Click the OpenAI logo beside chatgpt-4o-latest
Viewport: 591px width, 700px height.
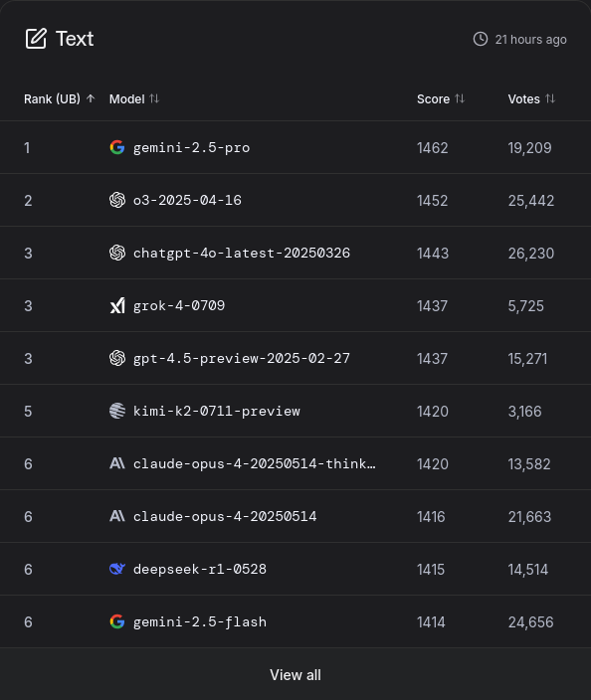117,253
